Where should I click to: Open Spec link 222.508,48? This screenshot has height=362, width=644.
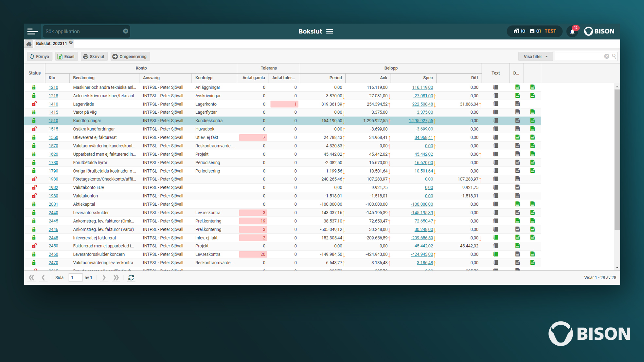point(422,104)
